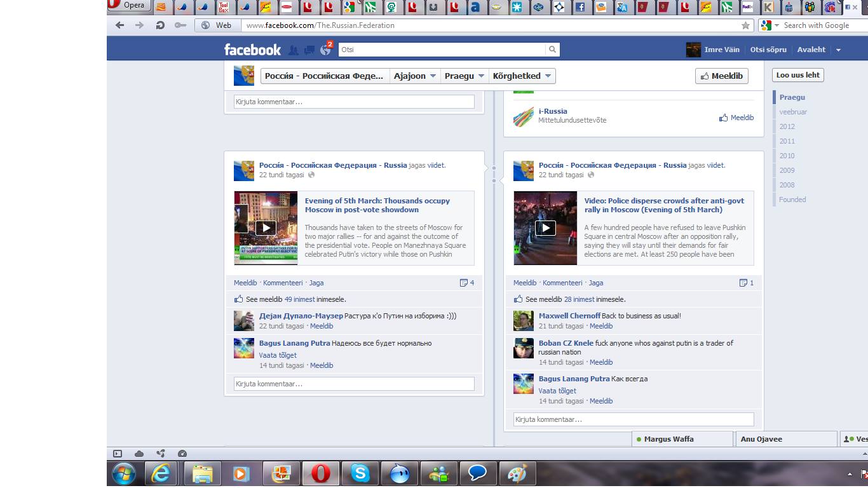Screen dimensions: 868x488
Task: Open Facebook messages icon
Action: click(x=309, y=50)
